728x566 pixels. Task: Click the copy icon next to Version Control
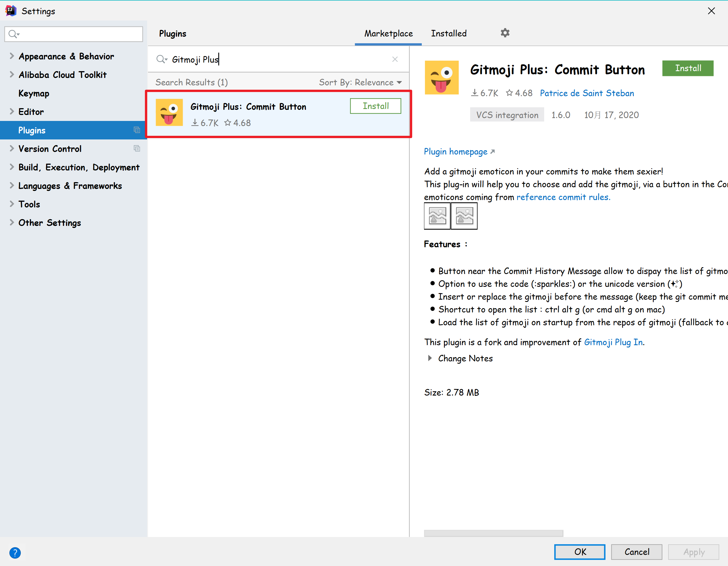(x=137, y=148)
